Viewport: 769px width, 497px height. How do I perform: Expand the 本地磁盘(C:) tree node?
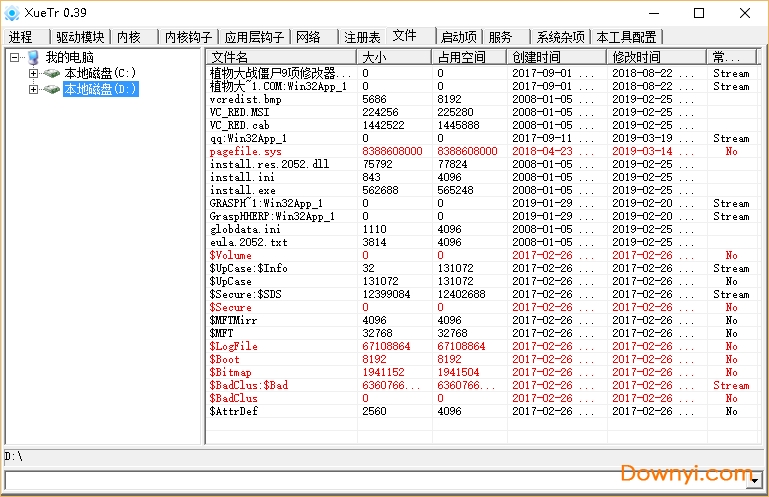tap(33, 74)
